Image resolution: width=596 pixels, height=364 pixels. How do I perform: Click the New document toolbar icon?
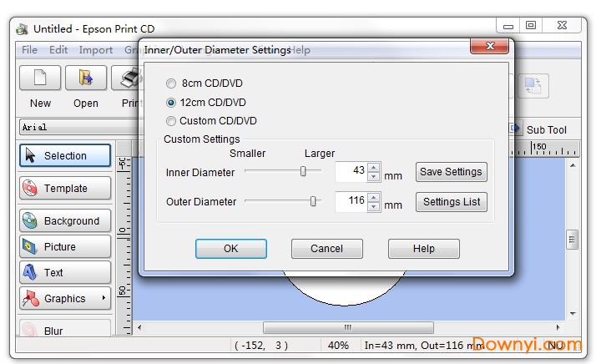coord(40,78)
